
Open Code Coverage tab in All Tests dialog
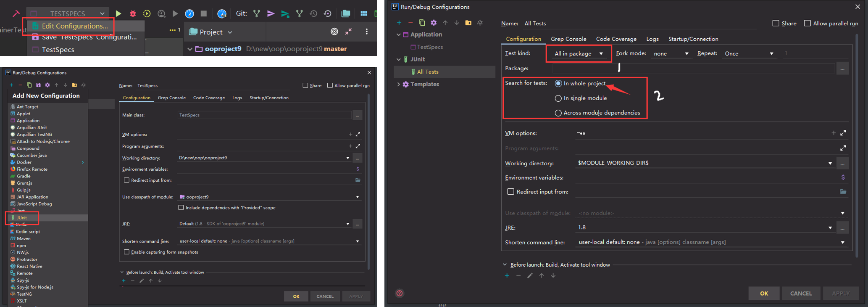616,39
